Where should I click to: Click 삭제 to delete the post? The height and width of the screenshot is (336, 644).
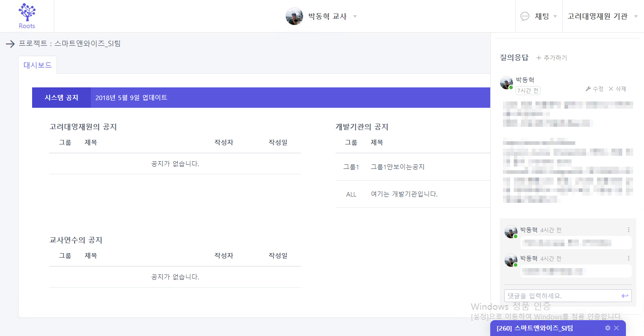point(620,89)
